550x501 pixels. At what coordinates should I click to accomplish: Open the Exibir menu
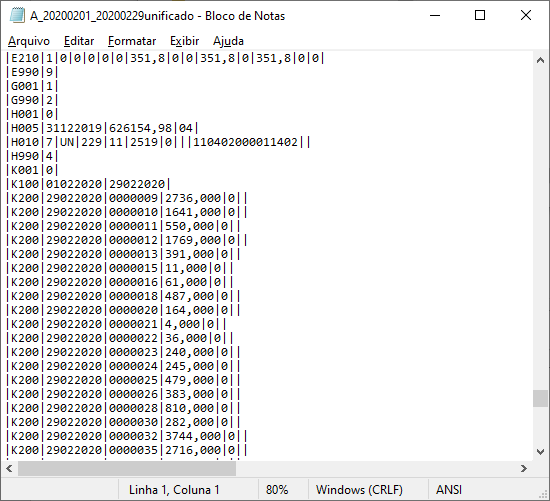click(x=185, y=41)
